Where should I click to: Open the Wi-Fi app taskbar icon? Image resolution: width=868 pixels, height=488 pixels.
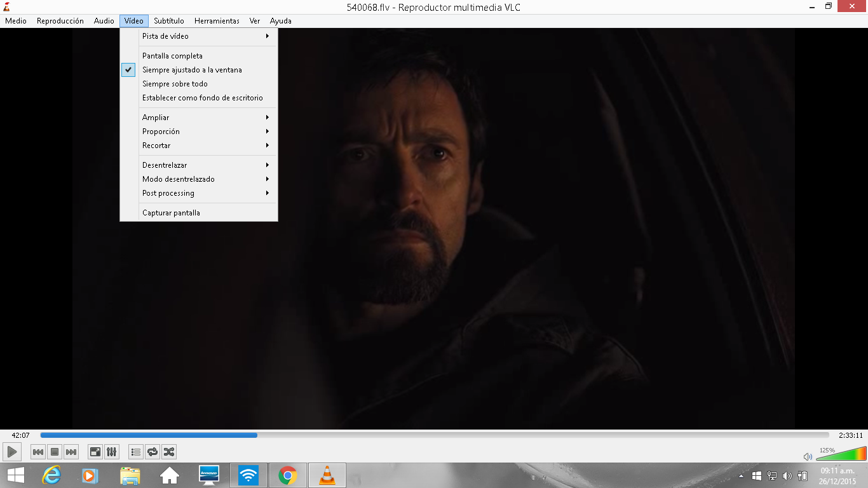(x=248, y=475)
